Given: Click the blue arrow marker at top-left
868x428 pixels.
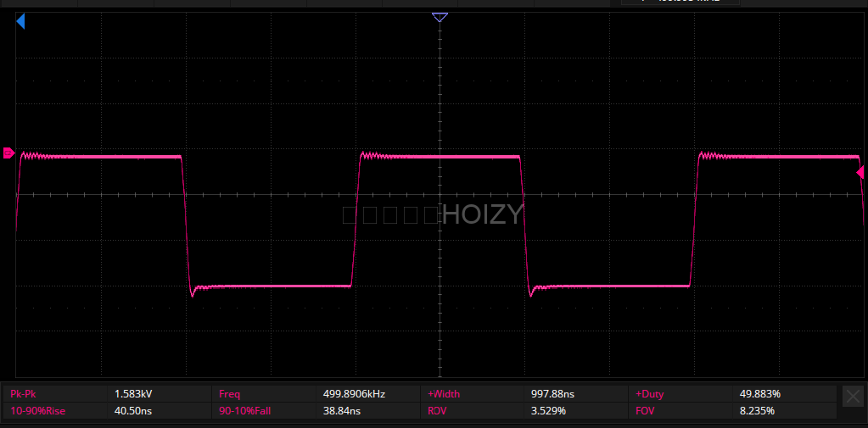Looking at the screenshot, I should tap(20, 22).
